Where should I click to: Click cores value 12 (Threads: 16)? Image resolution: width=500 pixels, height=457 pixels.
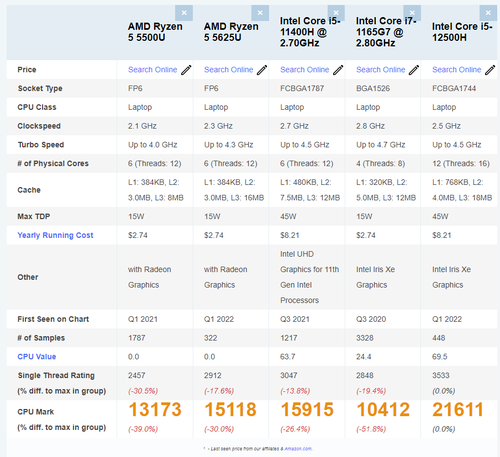click(x=461, y=164)
